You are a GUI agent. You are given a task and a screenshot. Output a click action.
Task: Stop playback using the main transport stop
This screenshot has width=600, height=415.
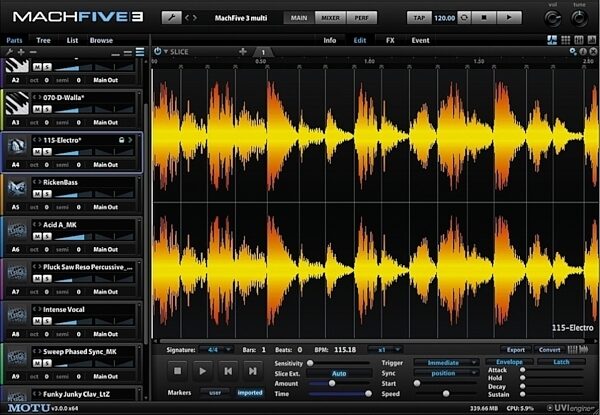[x=484, y=18]
